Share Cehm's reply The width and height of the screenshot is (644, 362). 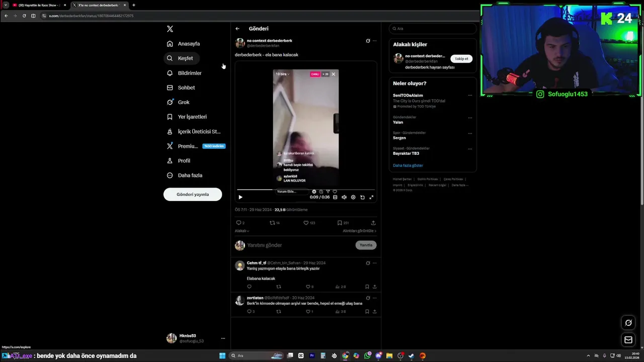tap(374, 287)
